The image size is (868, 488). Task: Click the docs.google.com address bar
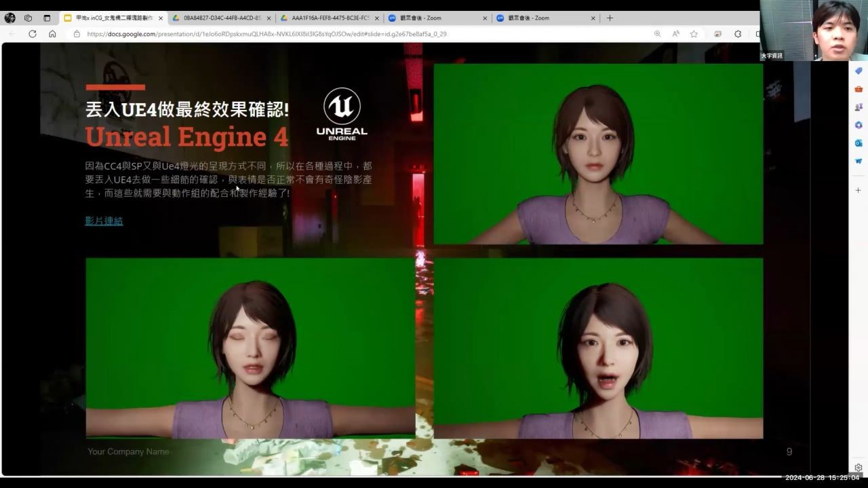(x=339, y=34)
